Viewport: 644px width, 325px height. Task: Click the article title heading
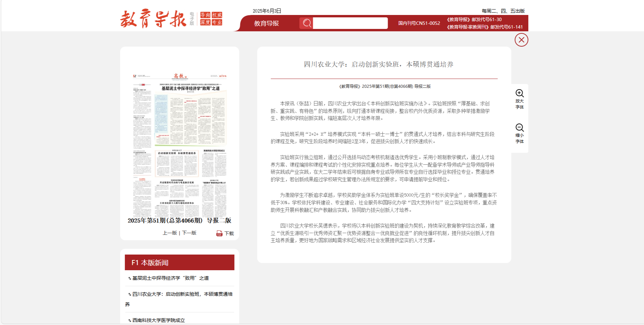[379, 64]
